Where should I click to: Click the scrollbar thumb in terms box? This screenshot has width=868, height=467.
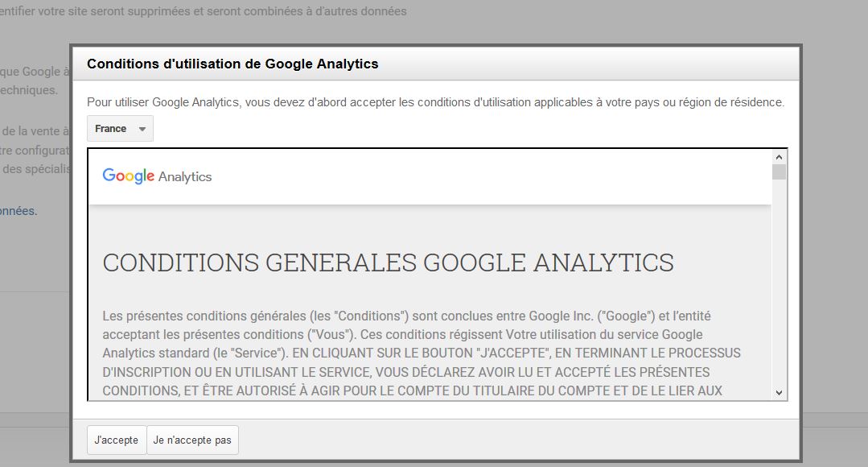tap(779, 172)
